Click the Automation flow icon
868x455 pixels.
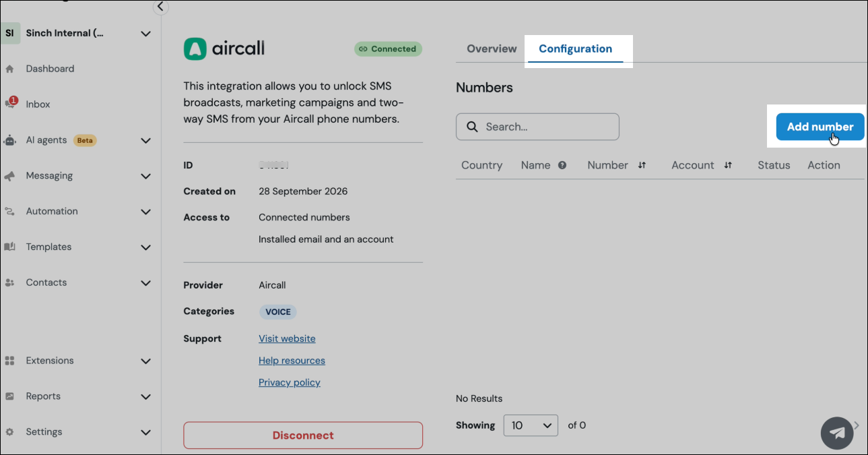pos(9,212)
